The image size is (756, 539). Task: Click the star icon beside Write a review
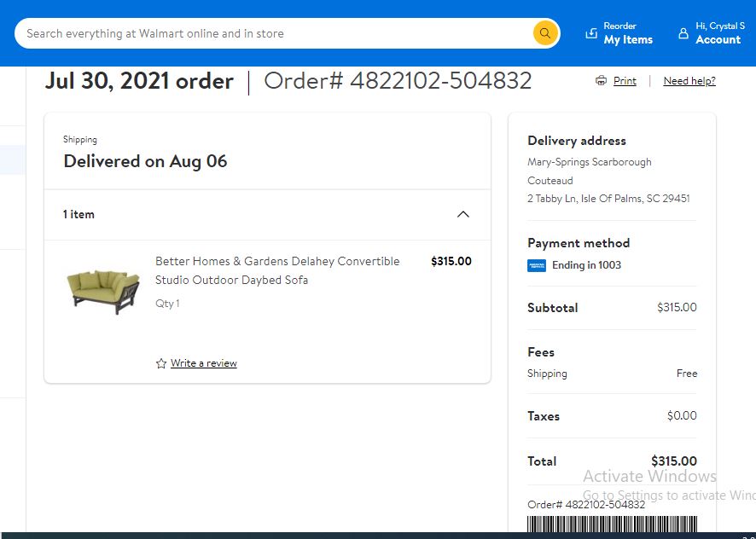click(161, 363)
